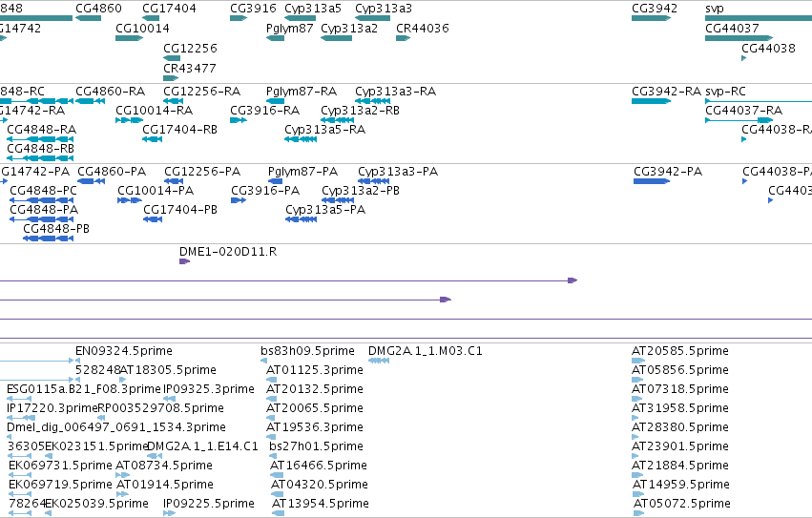The height and width of the screenshot is (518, 812).
Task: Select the CG3942-RA transcript label
Action: pyautogui.click(x=666, y=92)
